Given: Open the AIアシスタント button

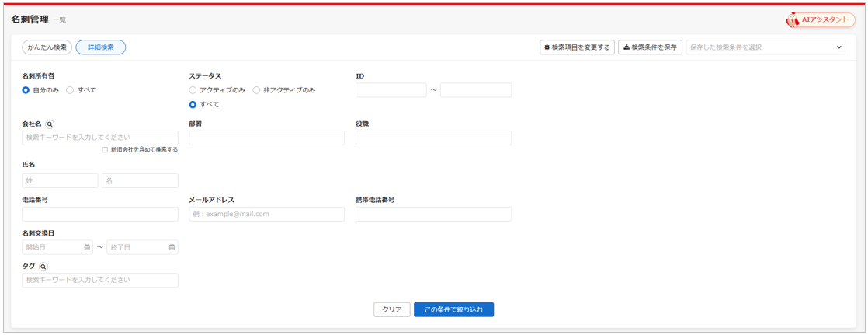Looking at the screenshot, I should (821, 20).
